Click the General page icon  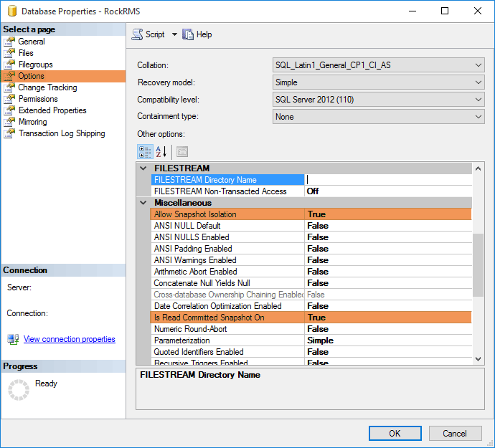(9, 42)
